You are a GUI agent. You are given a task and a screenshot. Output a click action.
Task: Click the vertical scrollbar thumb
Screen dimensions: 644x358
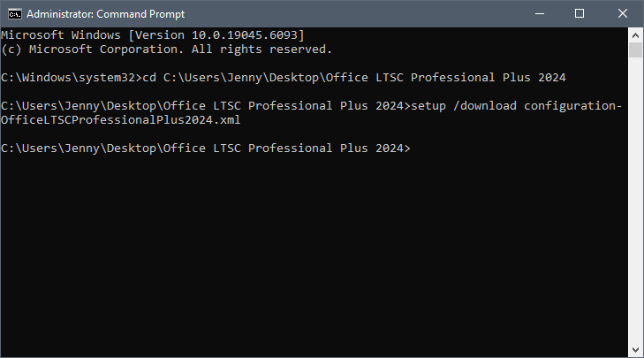point(635,50)
